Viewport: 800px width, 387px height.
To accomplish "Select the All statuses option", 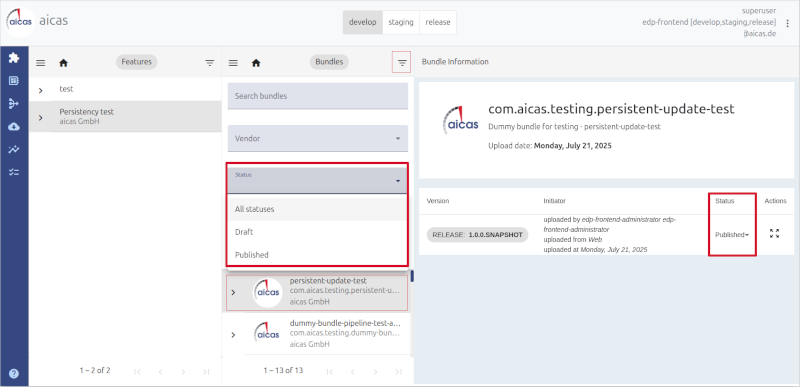I will pyautogui.click(x=317, y=209).
